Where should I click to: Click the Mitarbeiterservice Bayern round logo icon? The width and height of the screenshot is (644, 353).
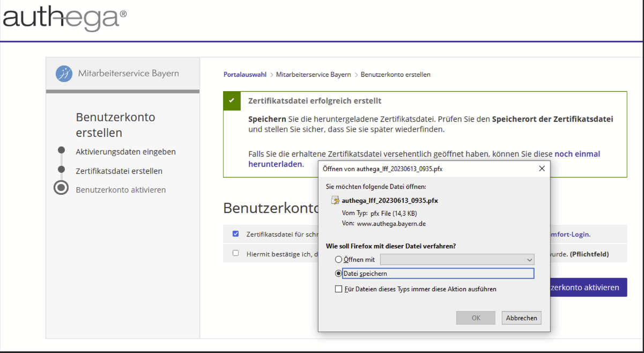point(64,73)
